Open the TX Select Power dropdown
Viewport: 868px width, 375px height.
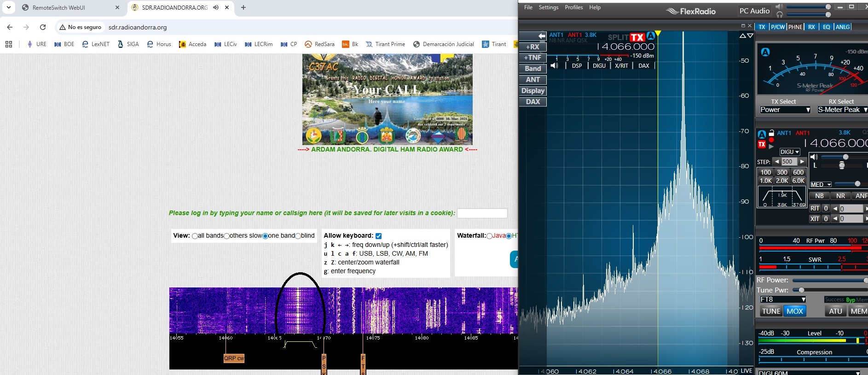tap(785, 110)
